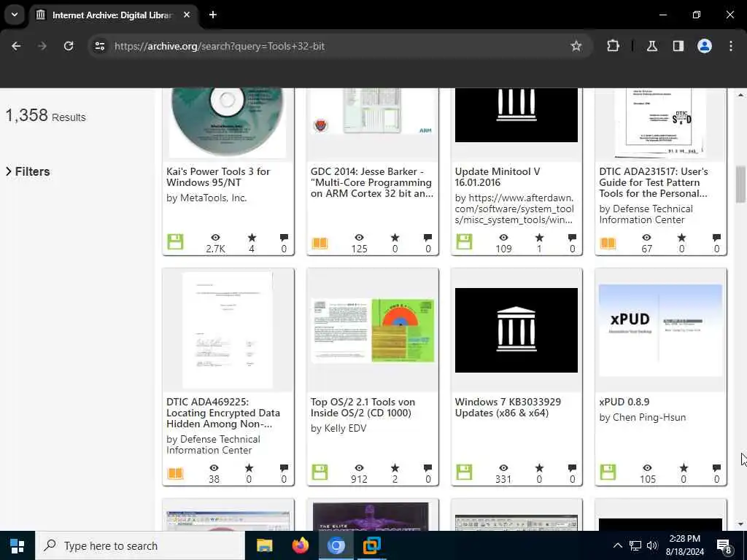747x560 pixels.
Task: Click favorites star on Kai's Power Tools card
Action: pyautogui.click(x=252, y=237)
